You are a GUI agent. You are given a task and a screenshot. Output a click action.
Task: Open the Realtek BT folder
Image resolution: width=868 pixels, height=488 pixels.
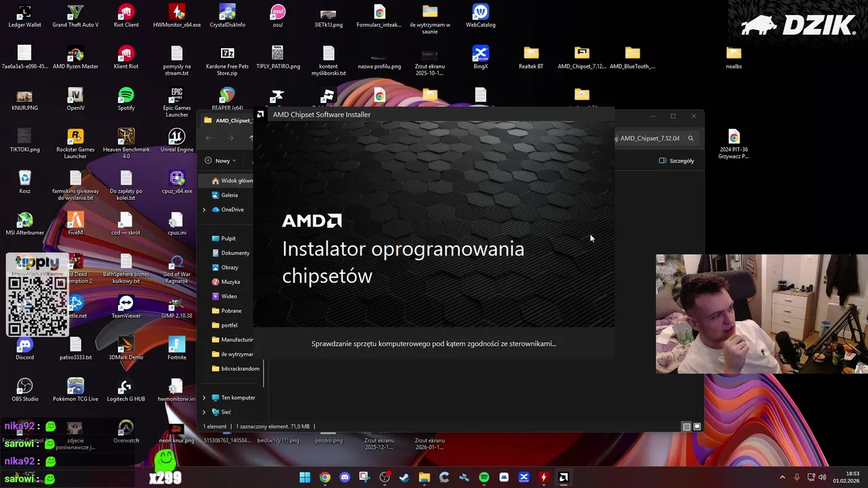click(531, 58)
